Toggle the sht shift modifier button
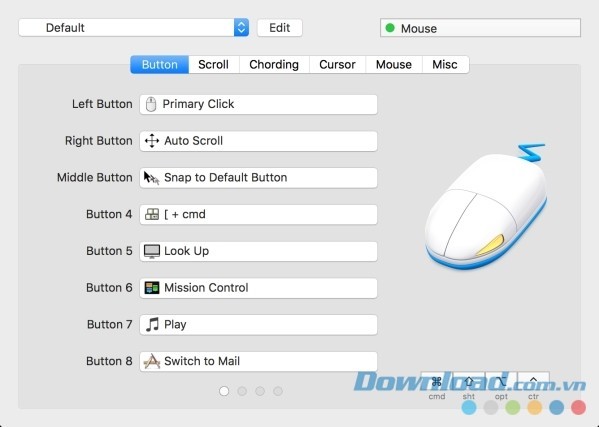The image size is (599, 427). pyautogui.click(x=469, y=381)
